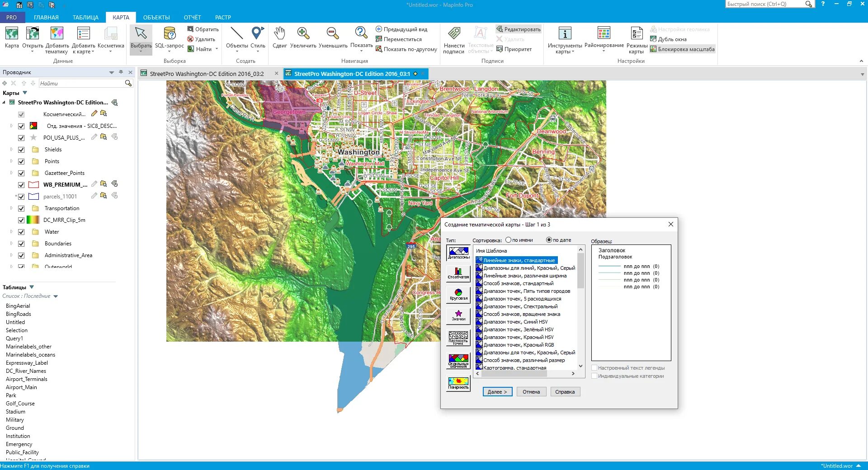Toggle the Transportation layer checkbox
The width and height of the screenshot is (868, 470).
(x=21, y=208)
